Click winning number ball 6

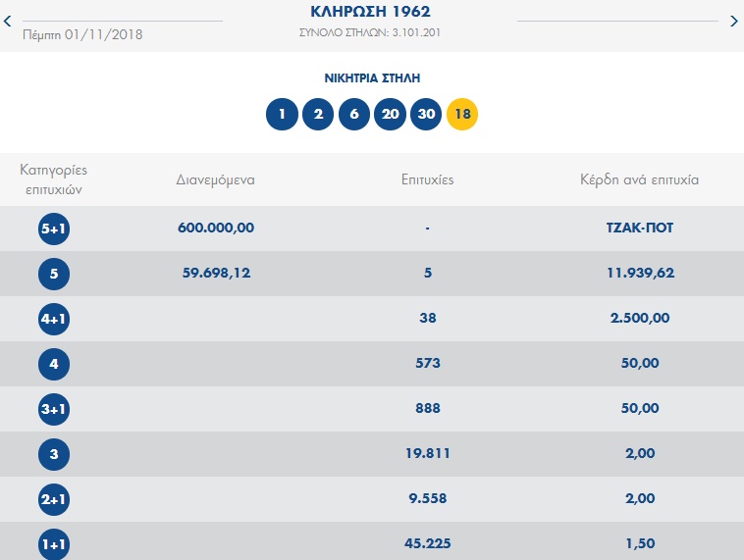click(x=354, y=115)
